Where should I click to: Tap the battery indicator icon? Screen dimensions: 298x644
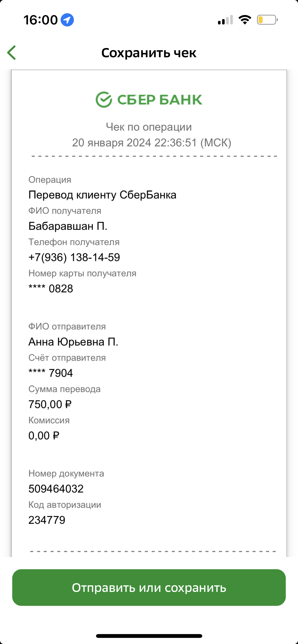267,20
